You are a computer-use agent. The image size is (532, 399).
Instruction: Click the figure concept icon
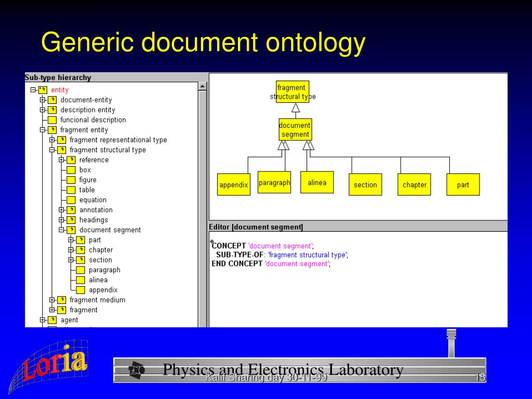71,180
